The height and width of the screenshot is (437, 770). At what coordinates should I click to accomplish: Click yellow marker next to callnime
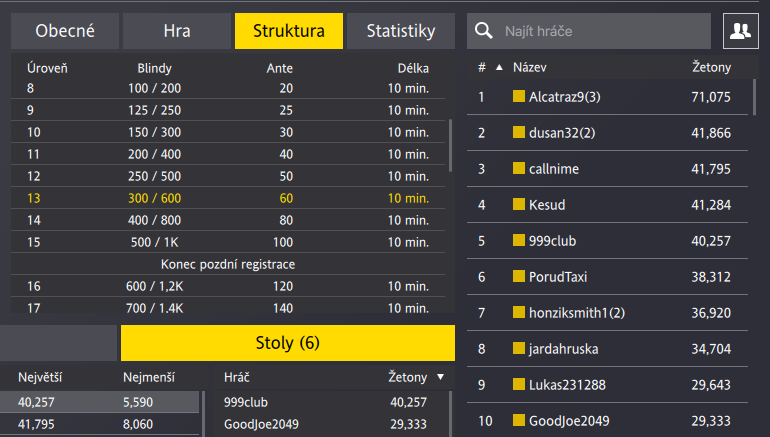[x=519, y=169]
